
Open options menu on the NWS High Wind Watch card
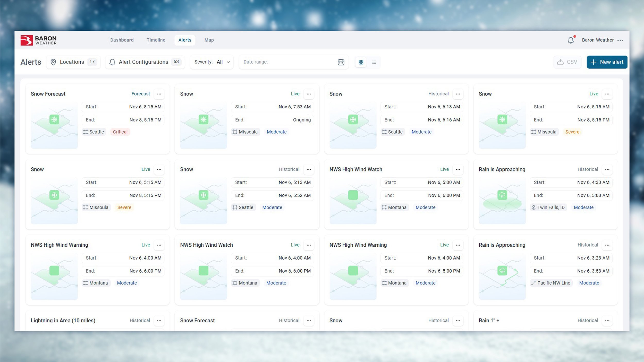[458, 169]
